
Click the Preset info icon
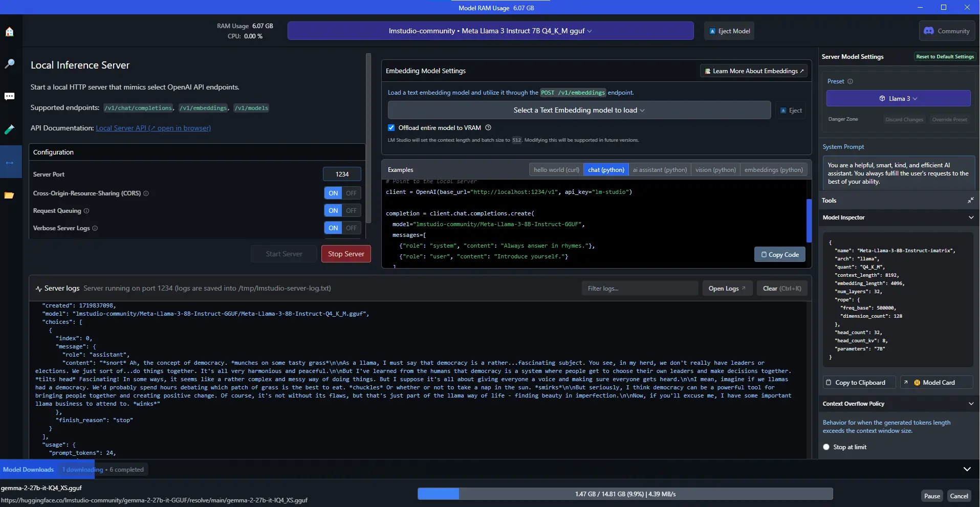click(x=850, y=81)
